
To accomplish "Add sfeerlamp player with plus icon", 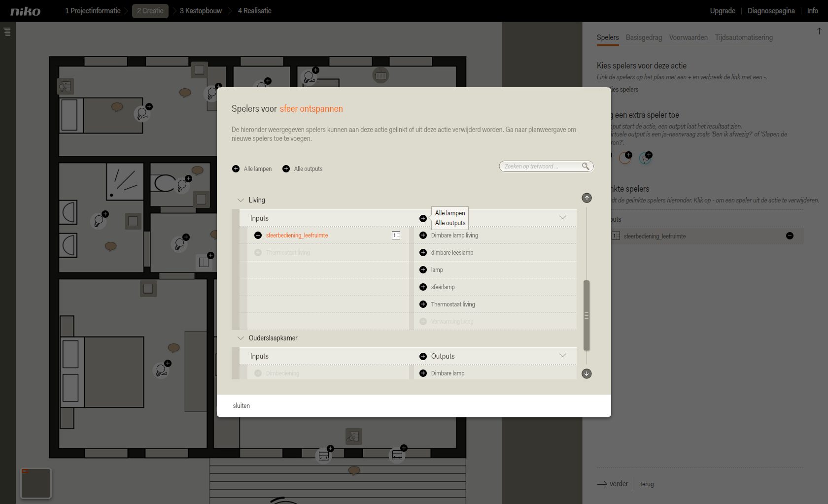I will (423, 287).
